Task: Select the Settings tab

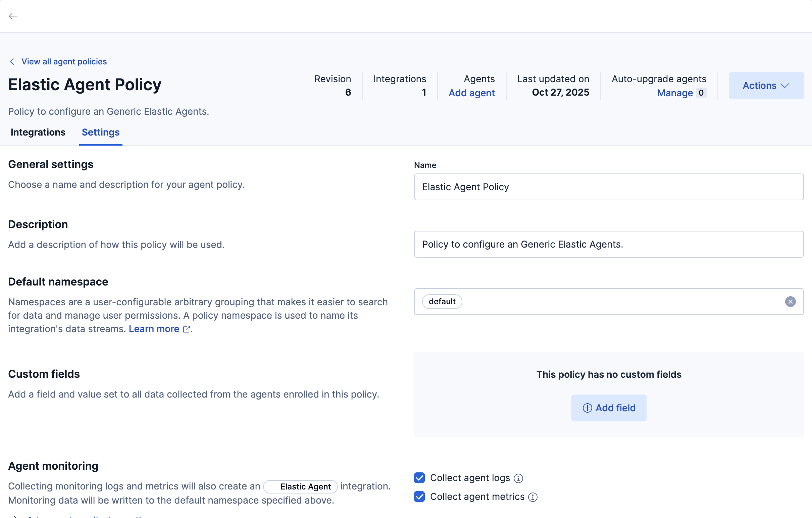Action: coord(100,132)
